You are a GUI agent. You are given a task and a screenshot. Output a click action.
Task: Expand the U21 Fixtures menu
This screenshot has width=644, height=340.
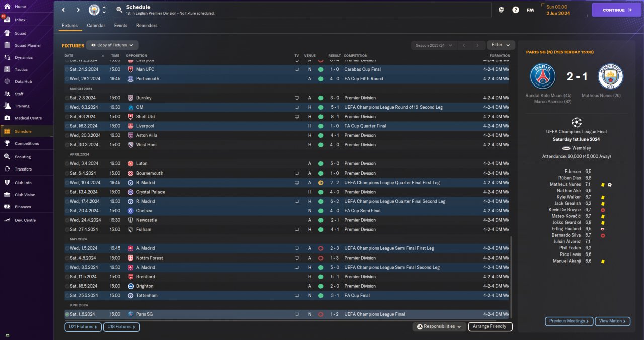[83, 327]
